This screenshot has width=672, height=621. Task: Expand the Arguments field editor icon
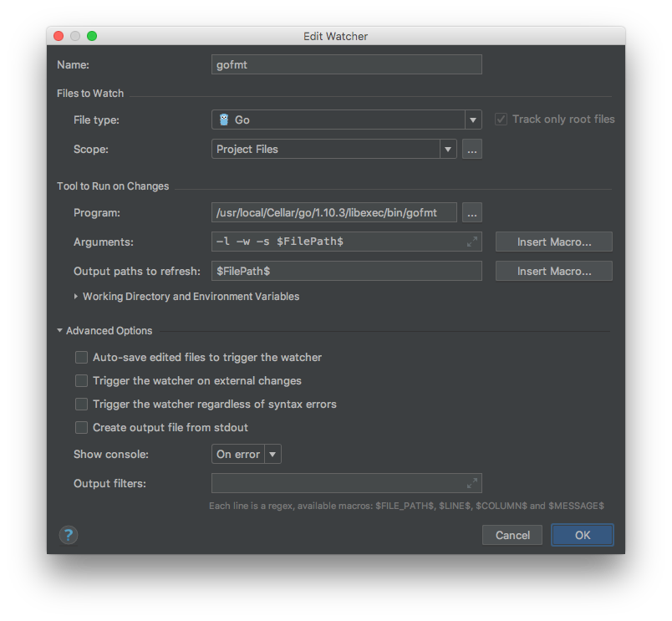tap(472, 242)
